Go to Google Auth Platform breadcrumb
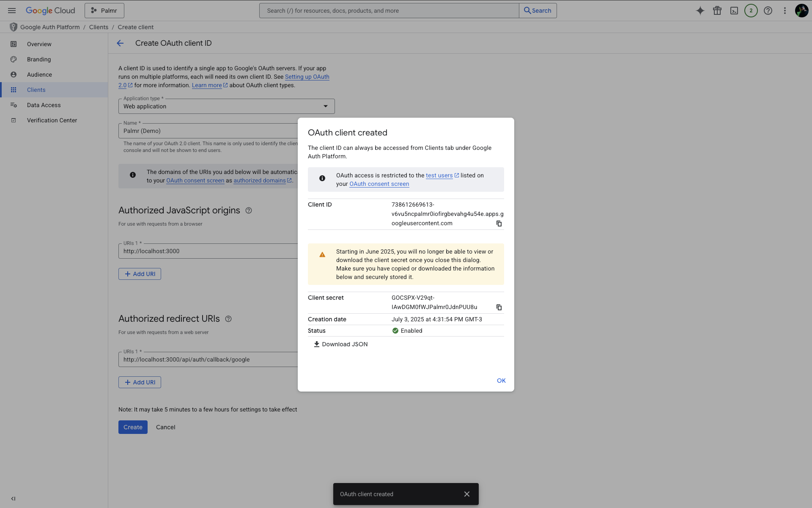Screen dimensions: 812x508 pyautogui.click(x=50, y=27)
